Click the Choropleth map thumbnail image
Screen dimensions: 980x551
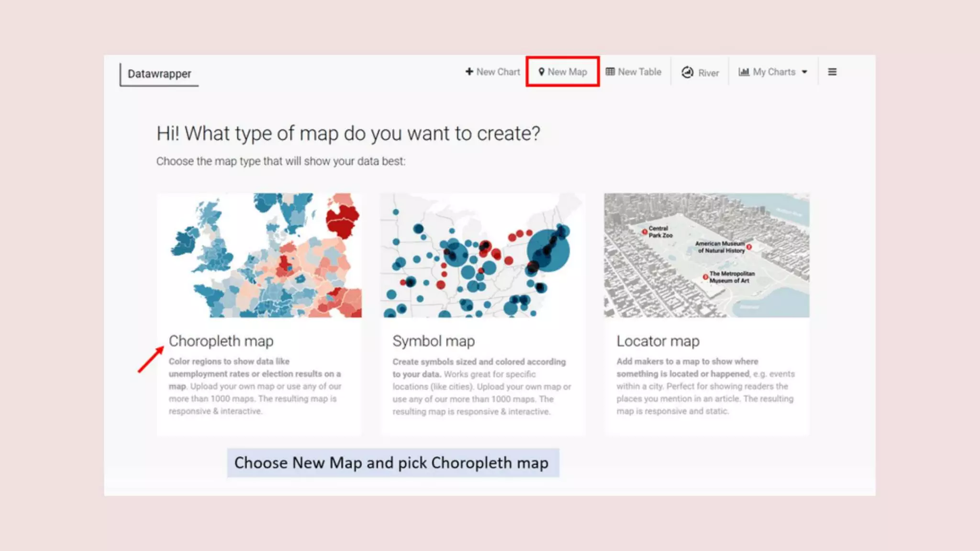click(259, 255)
